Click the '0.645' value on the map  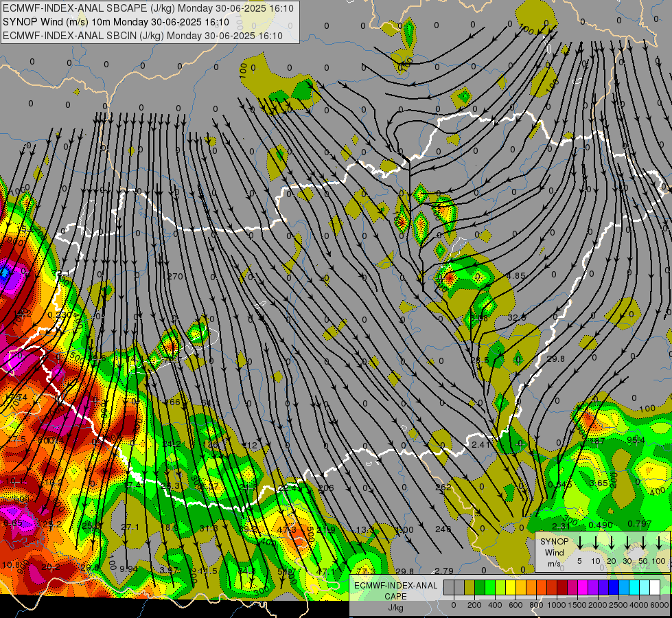560,485
